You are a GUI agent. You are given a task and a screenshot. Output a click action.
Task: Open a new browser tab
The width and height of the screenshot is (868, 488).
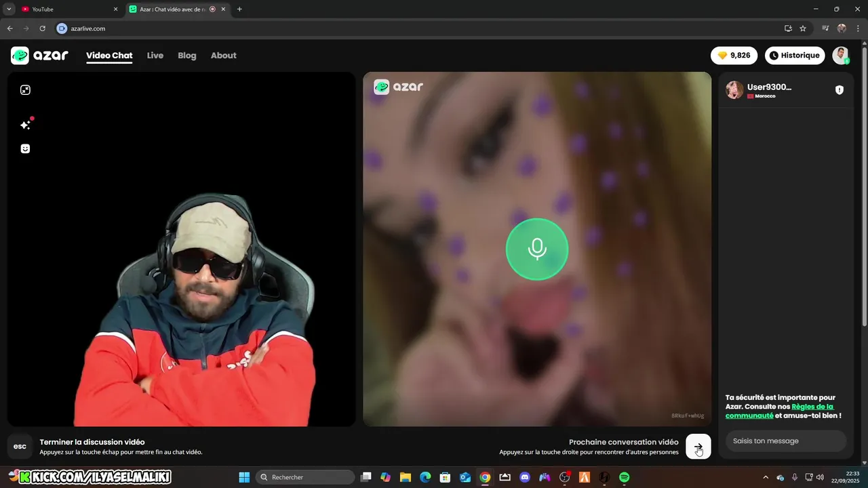click(239, 9)
